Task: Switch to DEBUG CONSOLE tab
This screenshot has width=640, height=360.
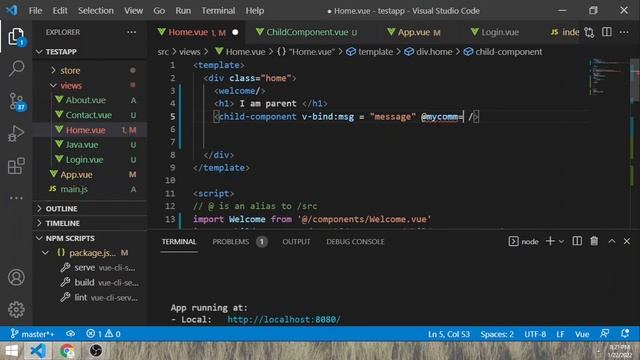Action: pyautogui.click(x=355, y=242)
